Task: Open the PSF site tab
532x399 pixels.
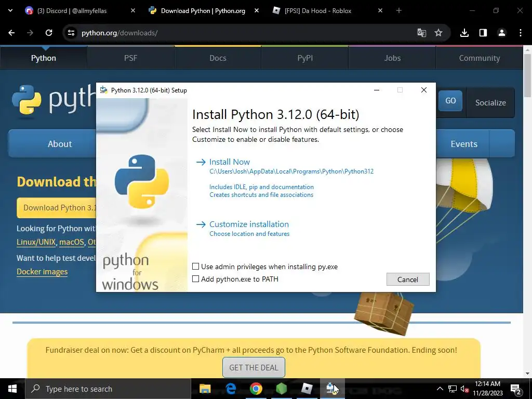Action: pos(130,58)
